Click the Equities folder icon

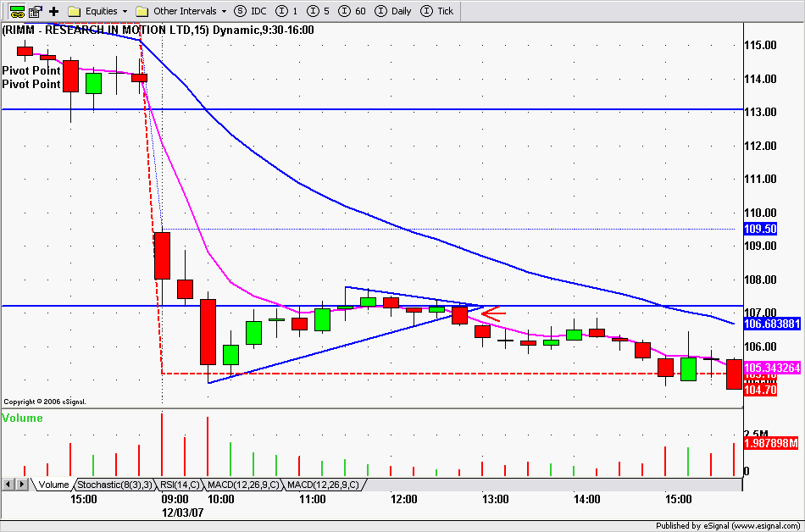[75, 11]
